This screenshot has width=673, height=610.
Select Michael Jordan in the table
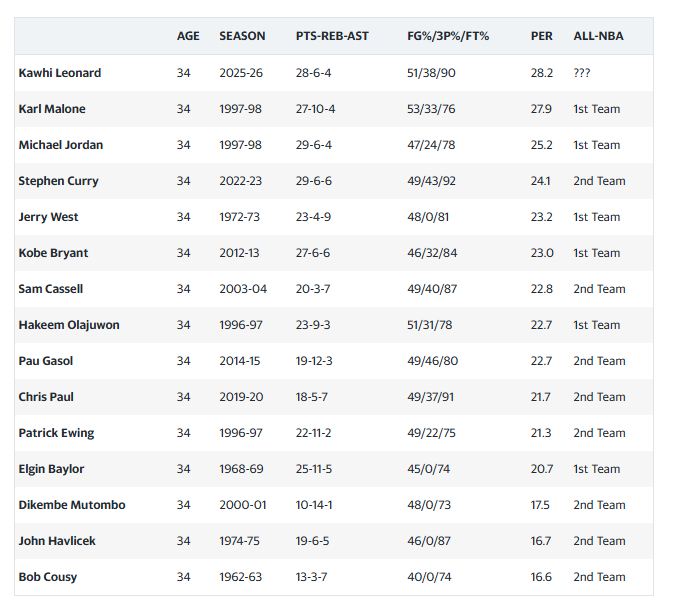61,145
